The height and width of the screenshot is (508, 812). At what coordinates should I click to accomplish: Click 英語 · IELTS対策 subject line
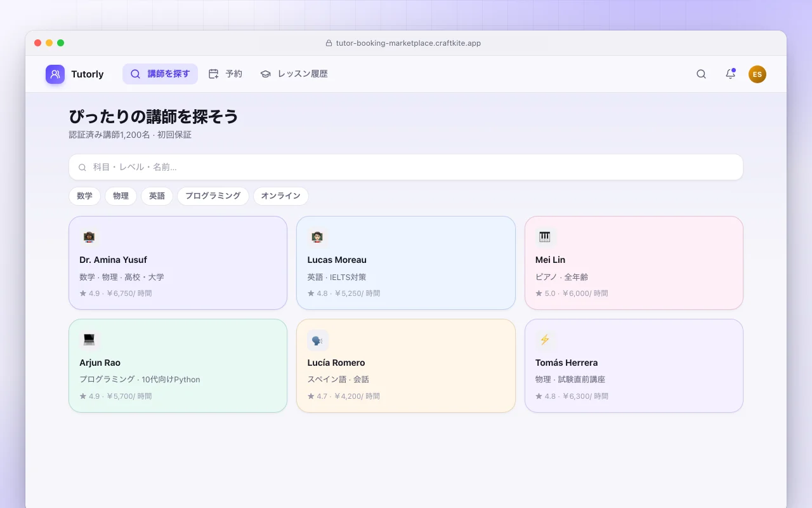337,277
